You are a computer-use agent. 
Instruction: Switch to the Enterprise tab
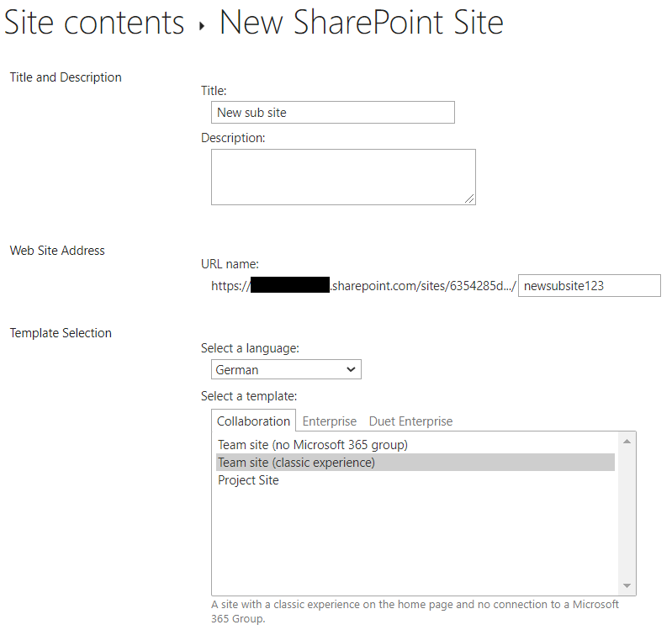coord(329,421)
